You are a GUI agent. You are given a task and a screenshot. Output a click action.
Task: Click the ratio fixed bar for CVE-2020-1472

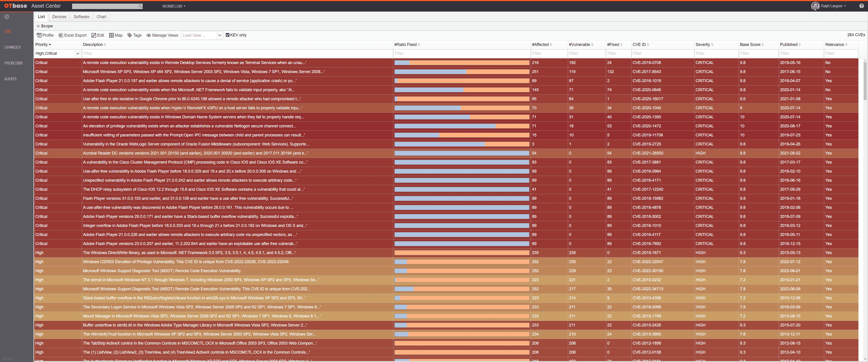tap(462, 126)
